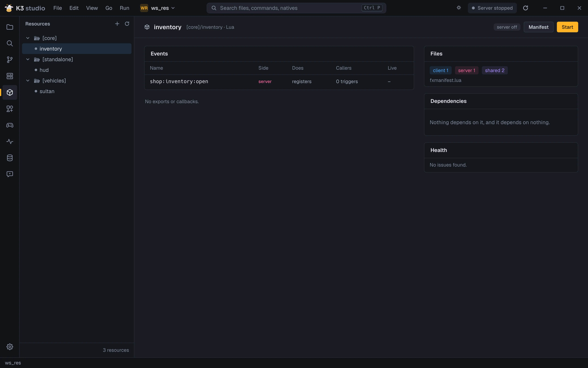Collapse the [core] folder

click(28, 38)
